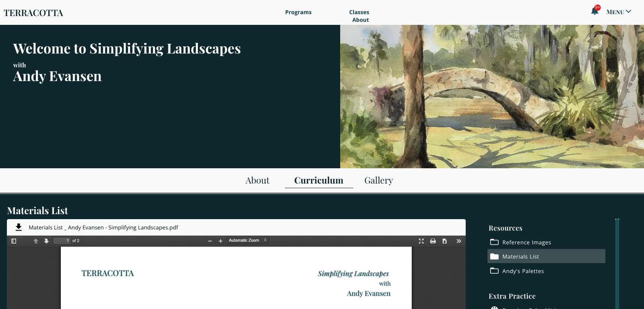This screenshot has width=644, height=309.
Task: Click the watercolor bridge painting image
Action: point(492,96)
